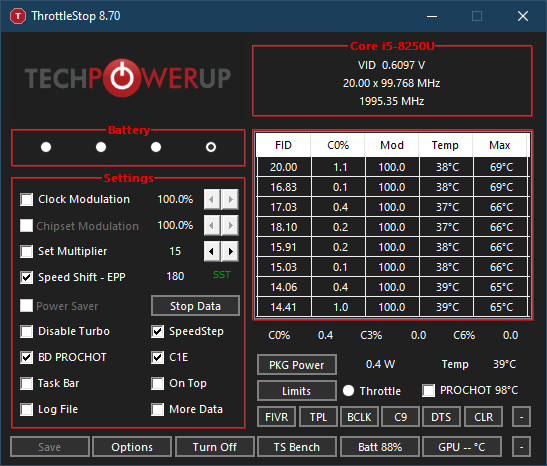Toggle the Power Saver checkbox
547x466 pixels.
[x=27, y=306]
